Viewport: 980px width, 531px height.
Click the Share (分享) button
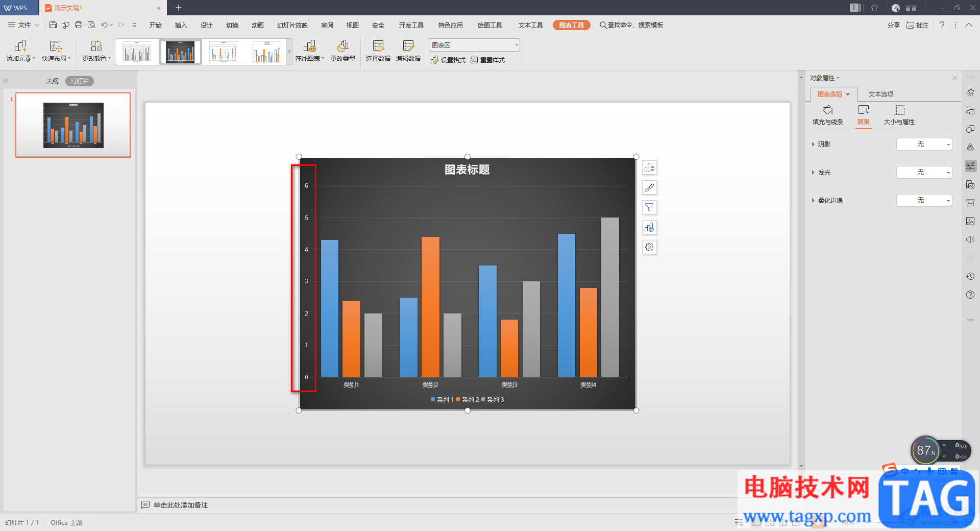pyautogui.click(x=893, y=25)
